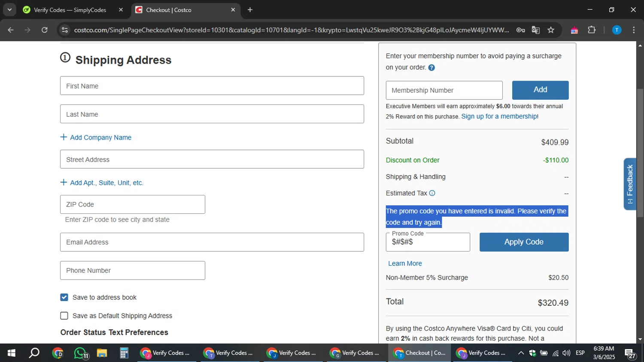This screenshot has height=362, width=644.
Task: Click the scrollbar up arrow
Action: [640, 45]
